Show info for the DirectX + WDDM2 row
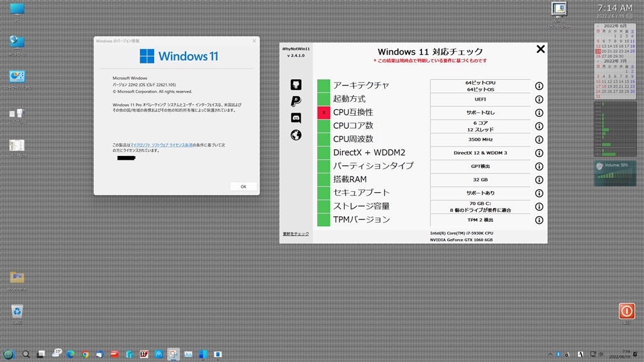 539,153
